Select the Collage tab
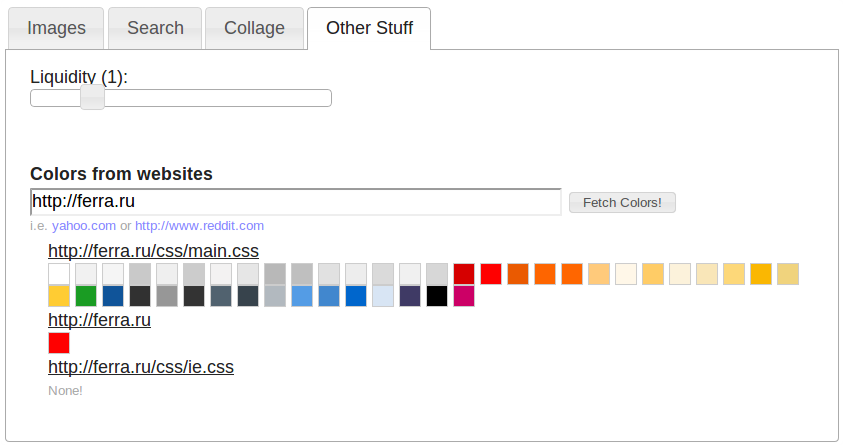 254,28
